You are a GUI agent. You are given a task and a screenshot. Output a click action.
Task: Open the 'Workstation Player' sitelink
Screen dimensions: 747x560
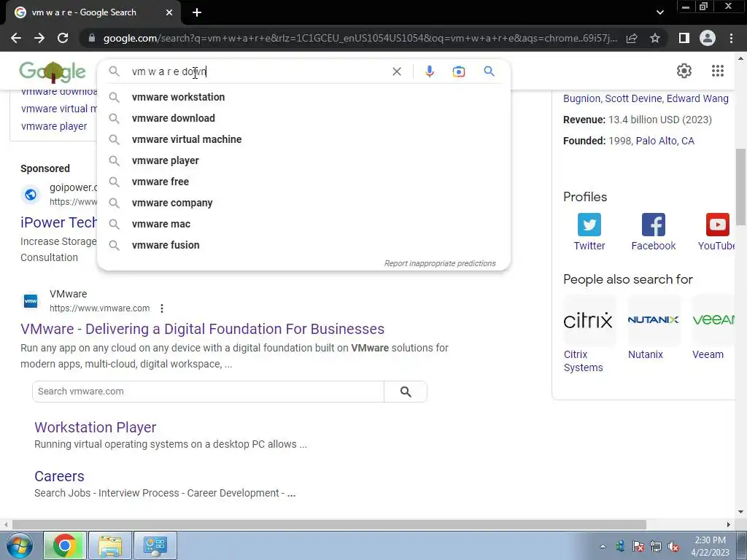[96, 427]
